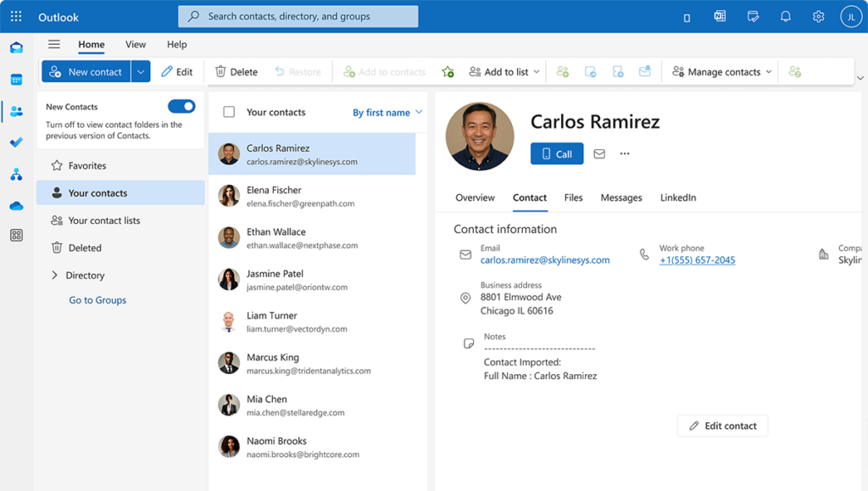The width and height of the screenshot is (868, 491).
Task: Click the app launcher waffle icon
Action: click(x=16, y=16)
